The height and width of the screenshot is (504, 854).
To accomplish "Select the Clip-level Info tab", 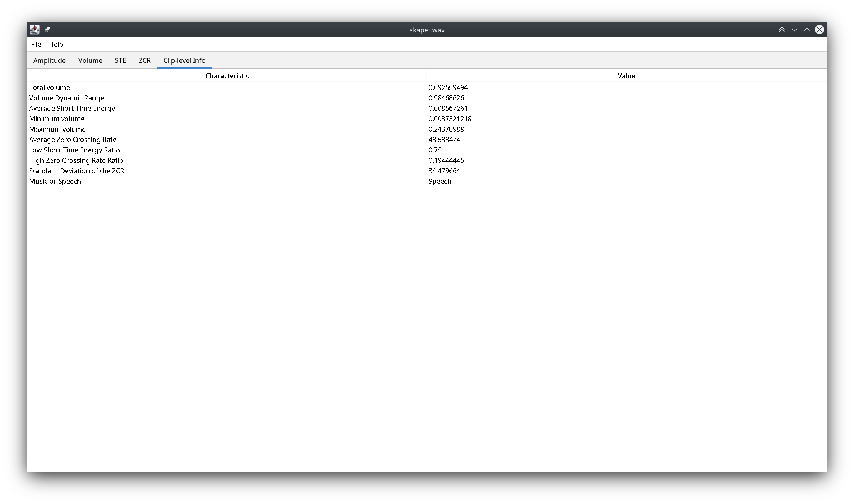I will coord(184,60).
